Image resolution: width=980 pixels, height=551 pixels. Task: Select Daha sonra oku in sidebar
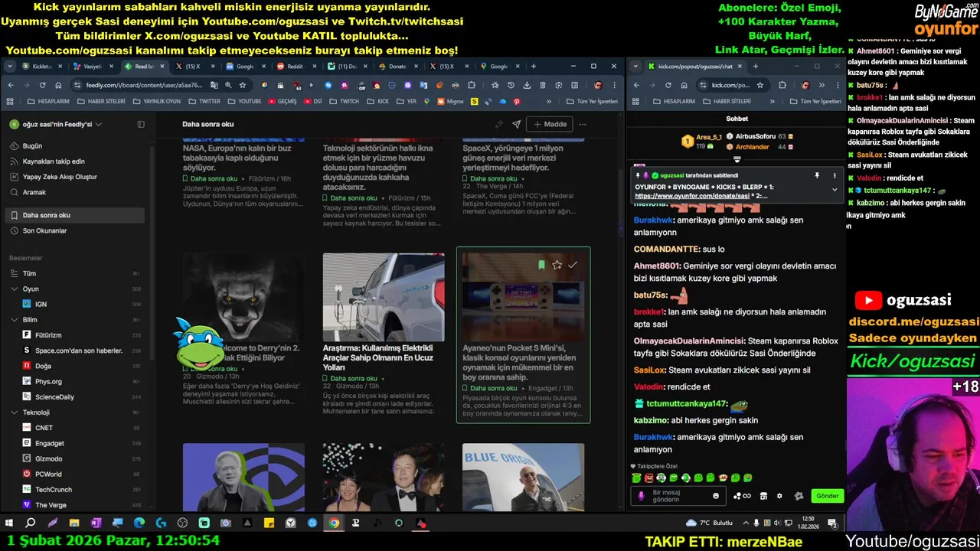click(x=75, y=215)
